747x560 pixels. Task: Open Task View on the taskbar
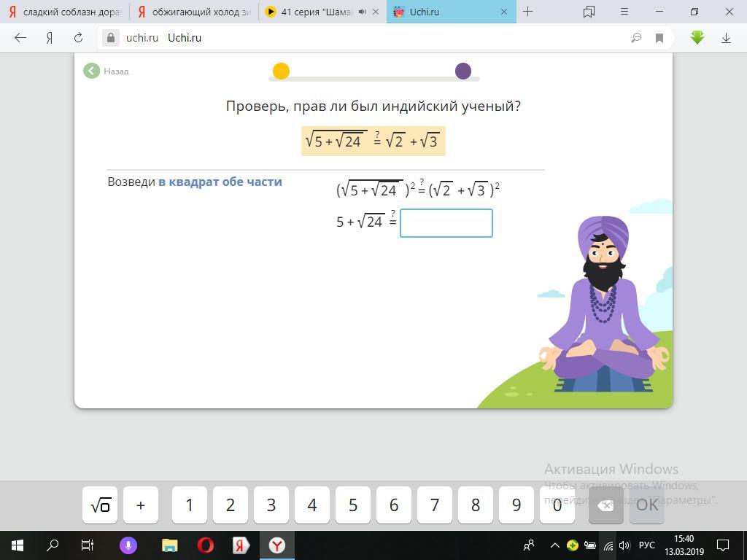coord(88,545)
